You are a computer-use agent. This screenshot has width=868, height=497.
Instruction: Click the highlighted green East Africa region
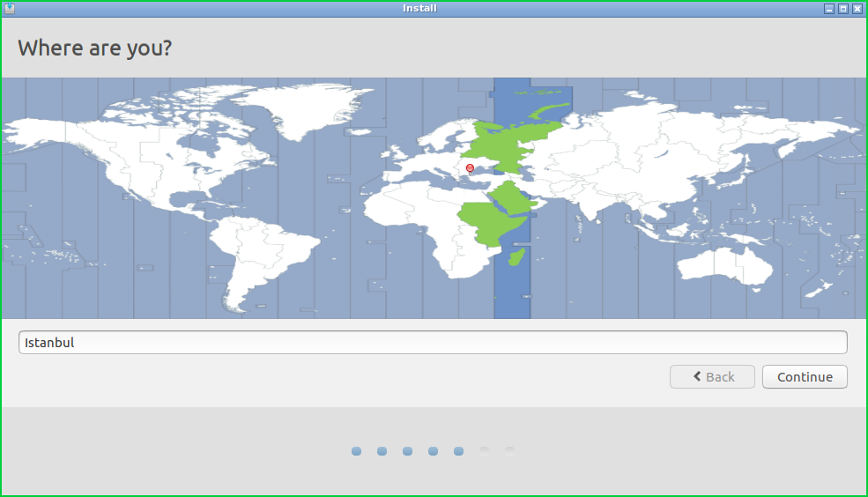(492, 224)
